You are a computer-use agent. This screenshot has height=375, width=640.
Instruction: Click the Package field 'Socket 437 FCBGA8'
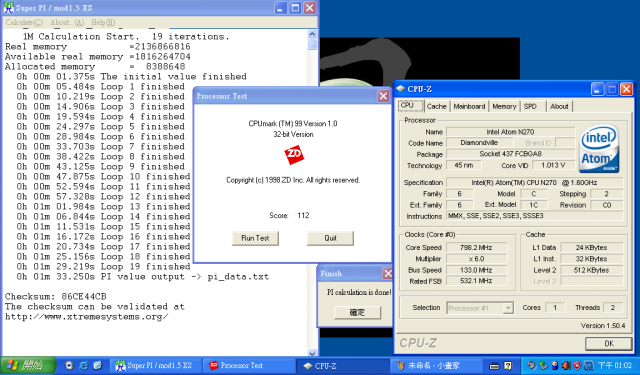510,154
